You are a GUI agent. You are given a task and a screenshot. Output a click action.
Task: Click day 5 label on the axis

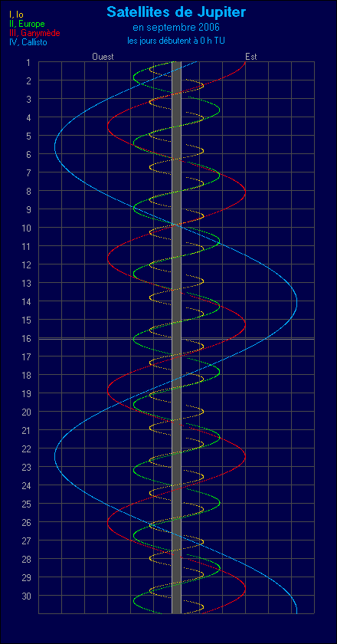click(x=28, y=136)
